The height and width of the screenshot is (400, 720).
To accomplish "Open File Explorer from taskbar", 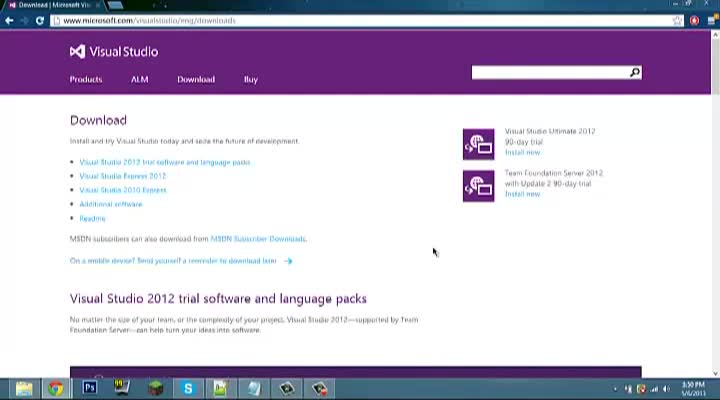I will click(24, 389).
